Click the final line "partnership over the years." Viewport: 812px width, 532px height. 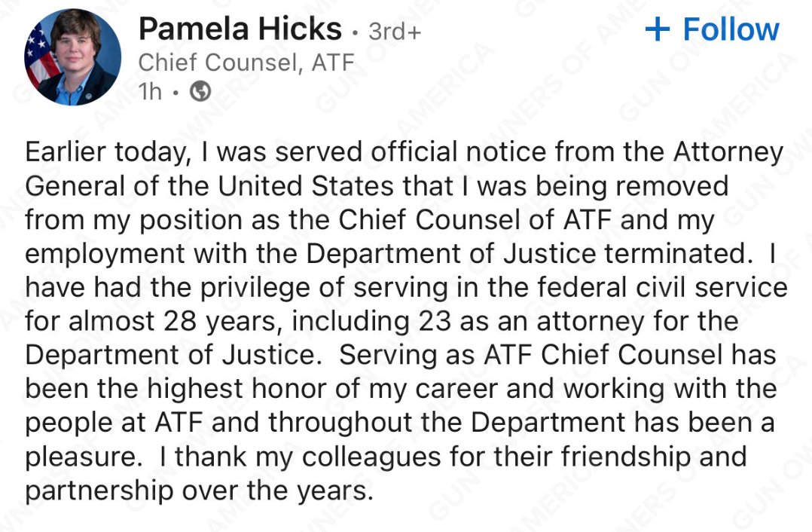point(199,490)
